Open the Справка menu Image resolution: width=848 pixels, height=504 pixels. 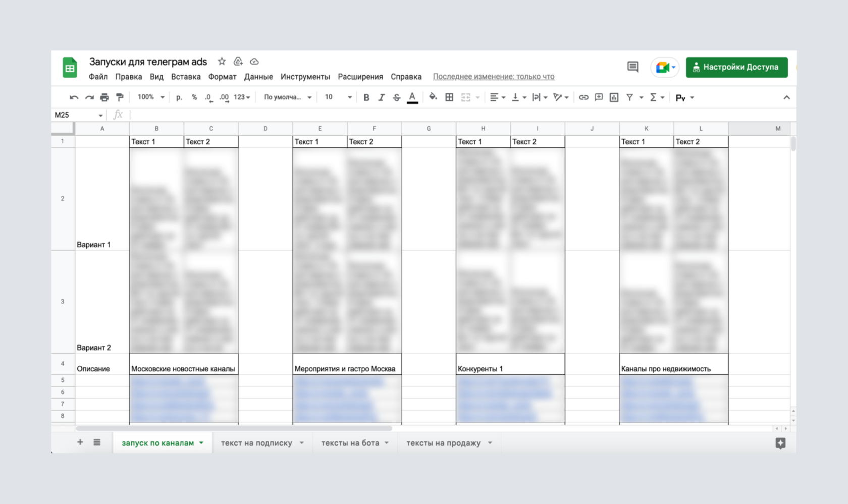(406, 77)
